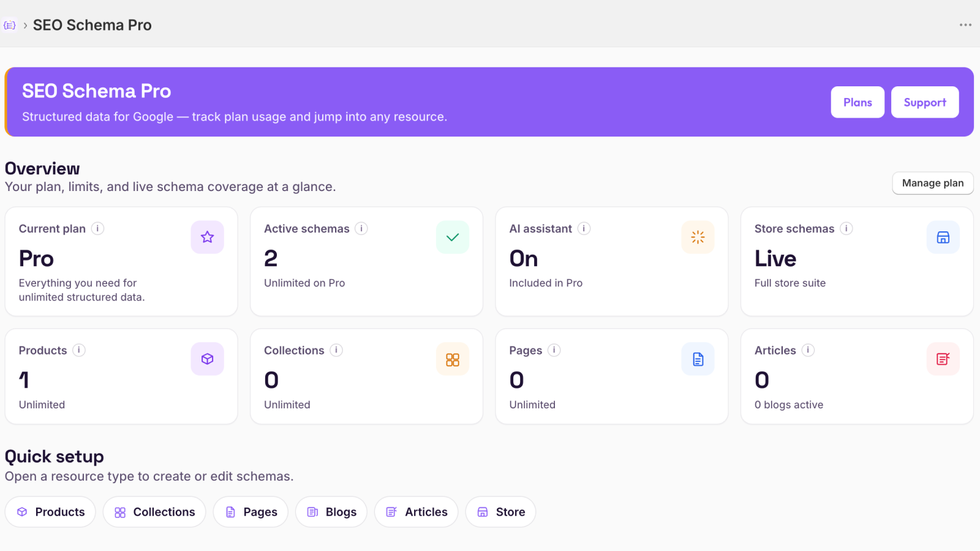Click the Overview section heading

[x=42, y=168]
